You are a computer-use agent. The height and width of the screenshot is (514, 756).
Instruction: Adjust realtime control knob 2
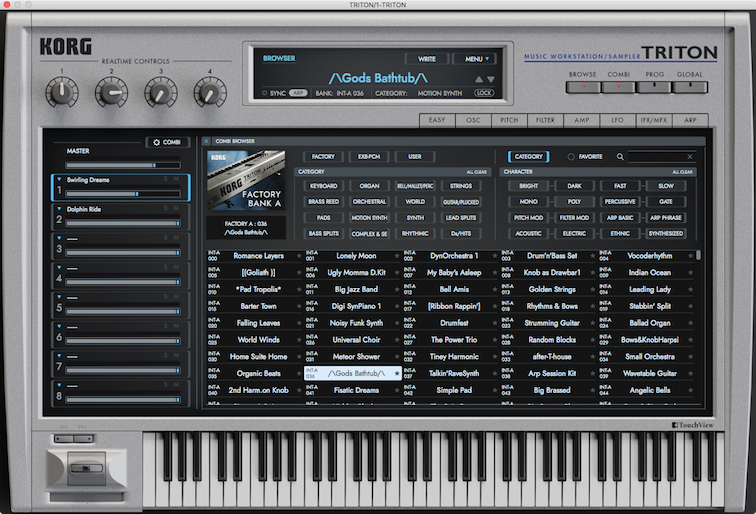(x=111, y=92)
